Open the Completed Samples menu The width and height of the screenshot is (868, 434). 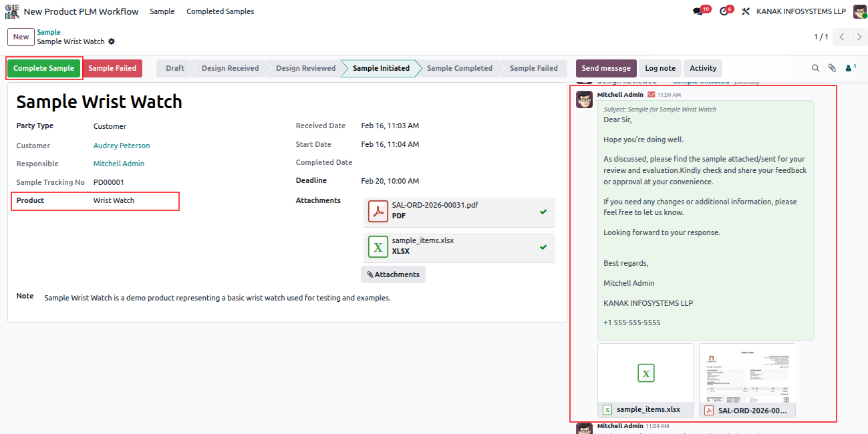click(x=220, y=11)
